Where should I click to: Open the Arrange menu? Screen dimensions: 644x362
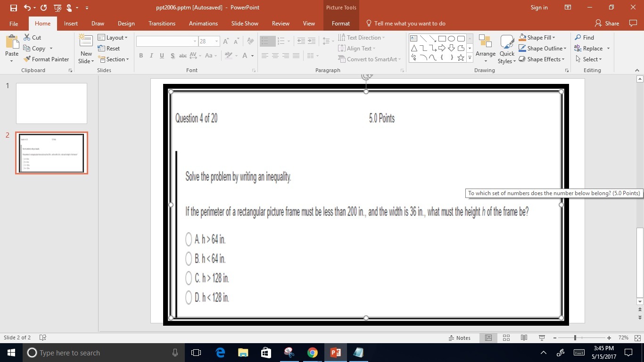[x=485, y=48]
